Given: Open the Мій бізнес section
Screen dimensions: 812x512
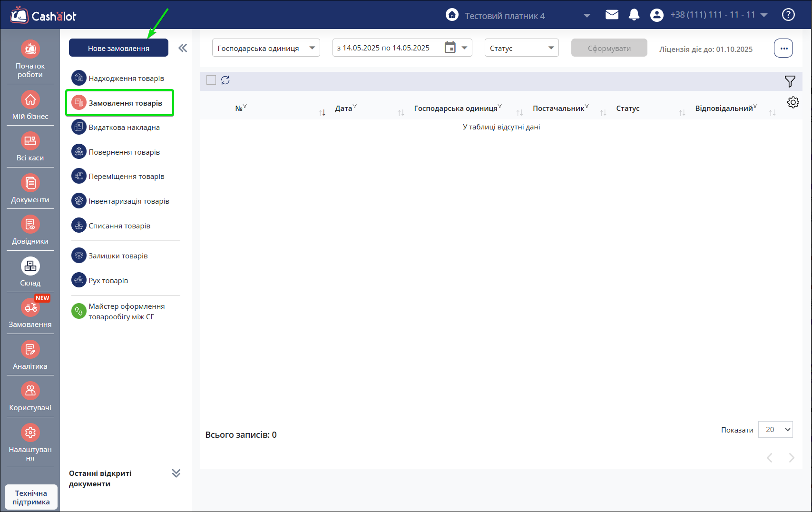Looking at the screenshot, I should point(30,105).
